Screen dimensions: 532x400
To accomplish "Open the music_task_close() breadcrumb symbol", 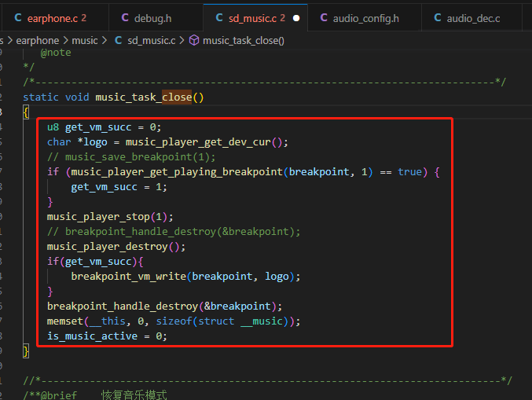I will tap(244, 41).
